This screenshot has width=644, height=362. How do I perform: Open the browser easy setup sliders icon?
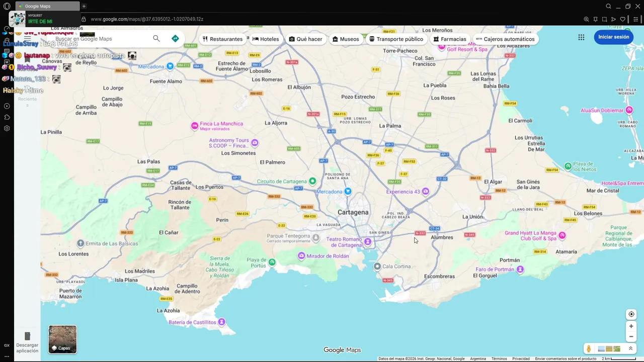pyautogui.click(x=636, y=19)
